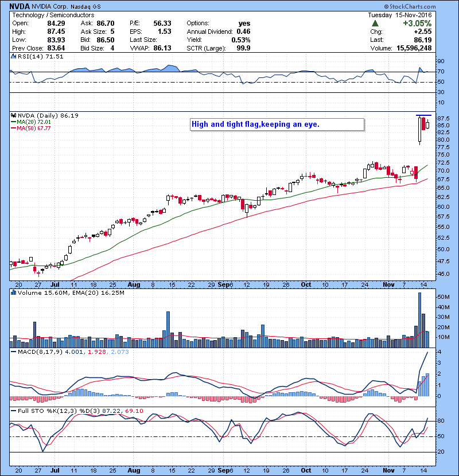Click the MACD histogram value 2.073
Image resolution: width=459 pixels, height=476 pixels.
tap(120, 352)
